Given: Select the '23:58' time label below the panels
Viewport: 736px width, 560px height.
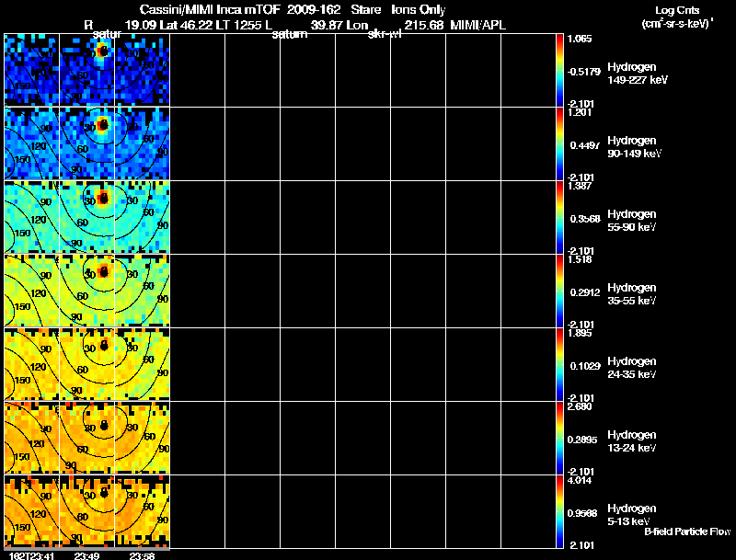Looking at the screenshot, I should click(142, 556).
